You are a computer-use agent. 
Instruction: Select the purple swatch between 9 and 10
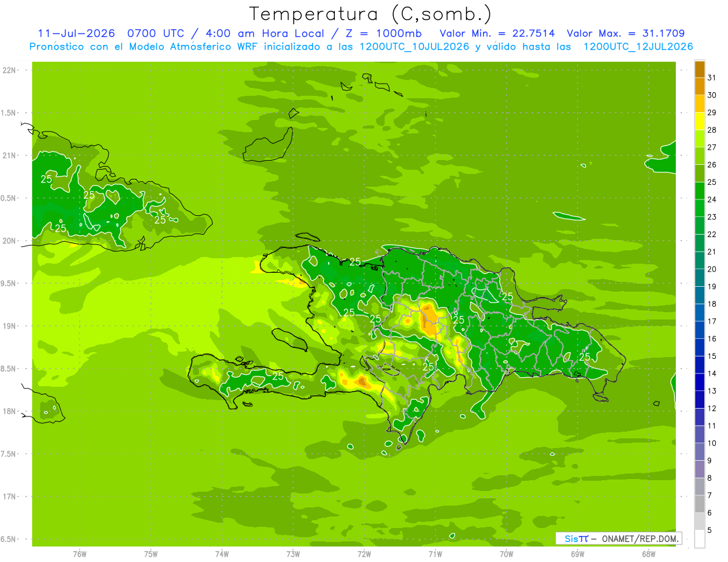[699, 452]
